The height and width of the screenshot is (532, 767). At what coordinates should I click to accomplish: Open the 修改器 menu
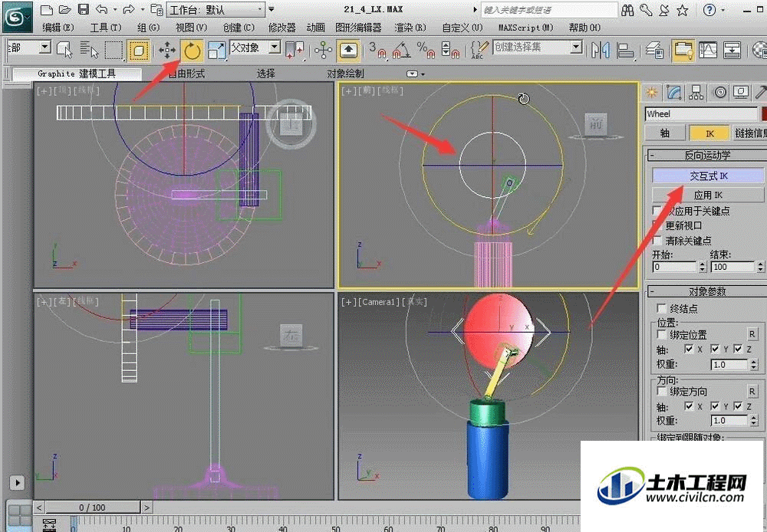pyautogui.click(x=282, y=28)
